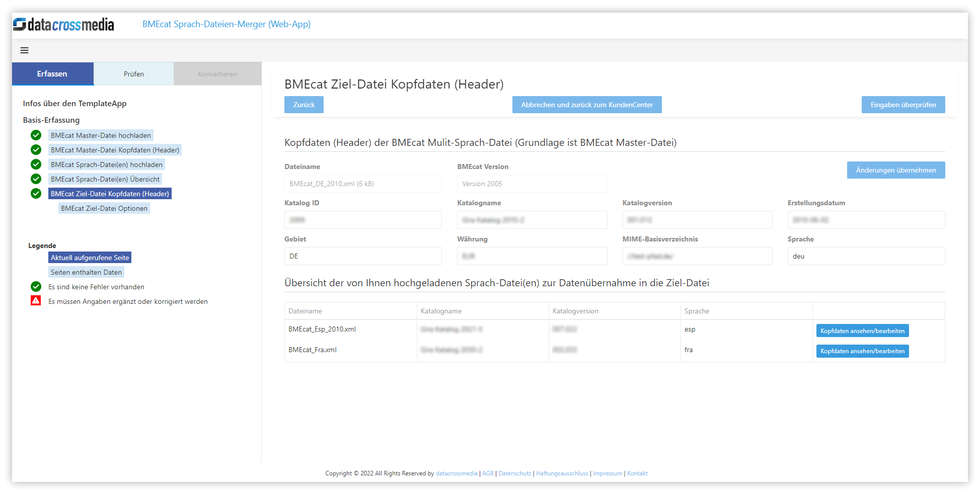Click the Gebiet field containing DE

[x=363, y=256]
